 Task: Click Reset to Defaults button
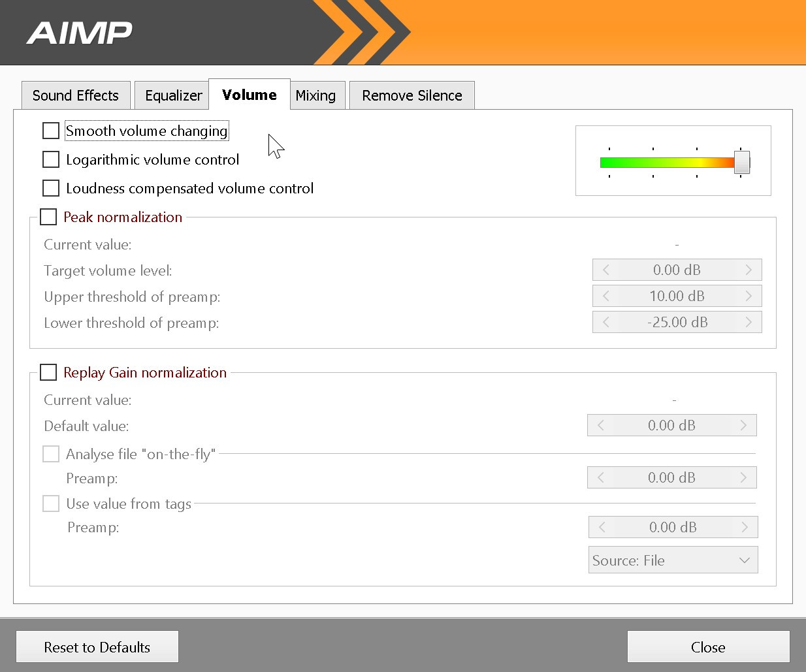coord(97,647)
